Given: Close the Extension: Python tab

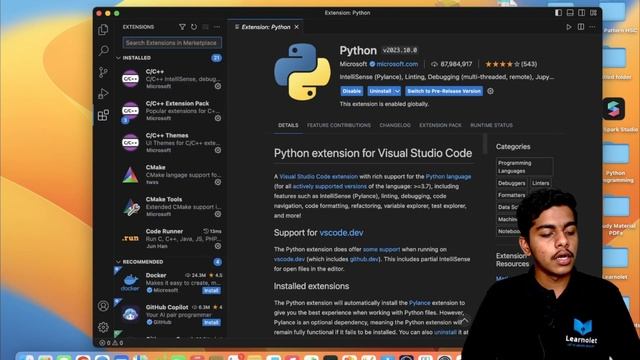Looking at the screenshot, I should [297, 27].
